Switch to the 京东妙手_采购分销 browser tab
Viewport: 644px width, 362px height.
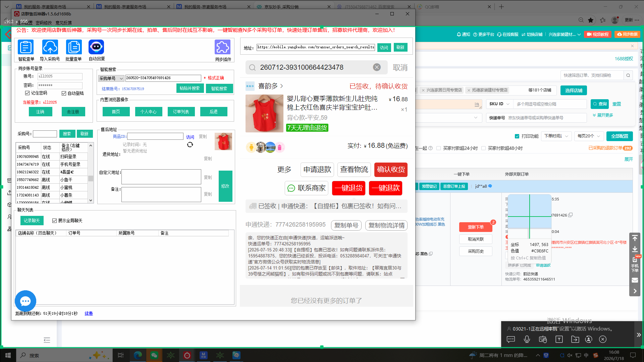[293, 7]
